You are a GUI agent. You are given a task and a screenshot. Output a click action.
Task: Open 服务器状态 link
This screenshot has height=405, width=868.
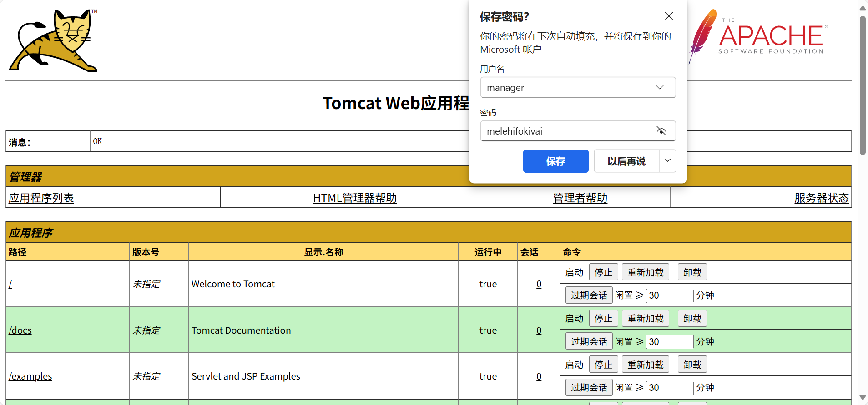point(822,198)
